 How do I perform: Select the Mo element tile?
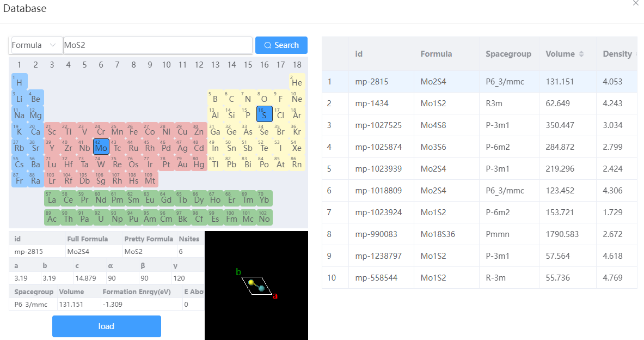pos(101,147)
